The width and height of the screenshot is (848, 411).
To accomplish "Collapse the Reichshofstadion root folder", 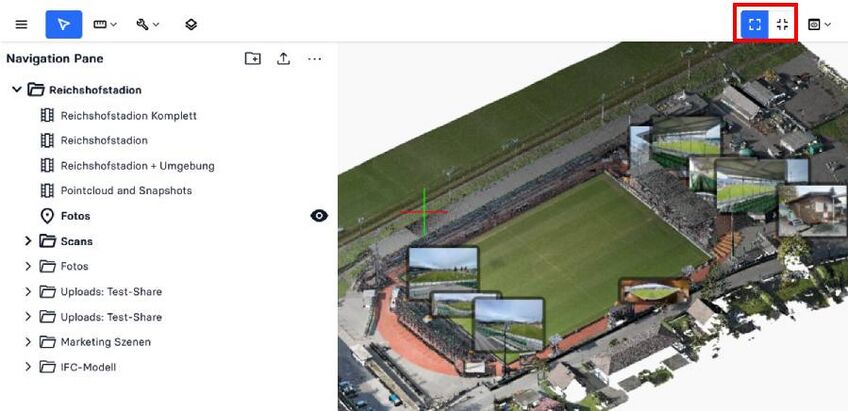I will 17,90.
